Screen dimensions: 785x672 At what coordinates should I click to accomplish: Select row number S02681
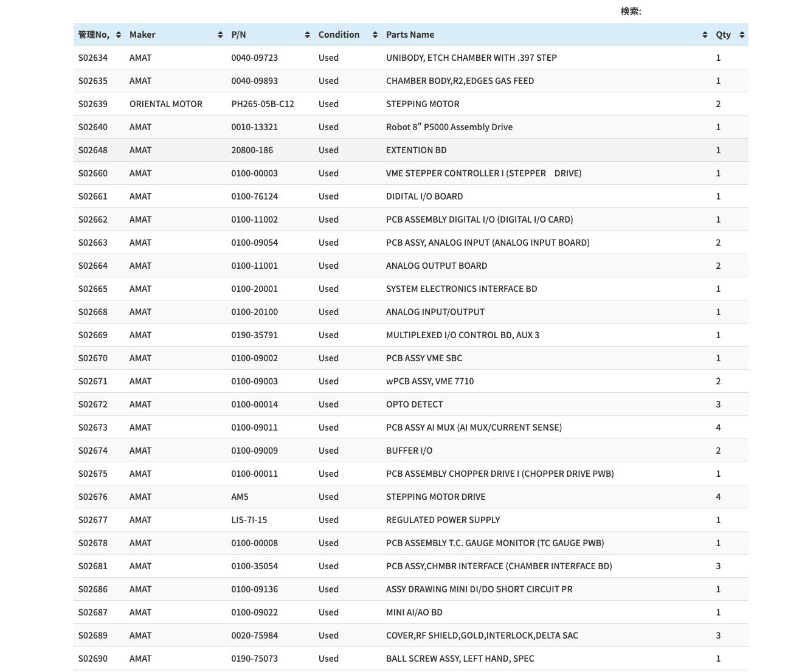pyautogui.click(x=93, y=566)
